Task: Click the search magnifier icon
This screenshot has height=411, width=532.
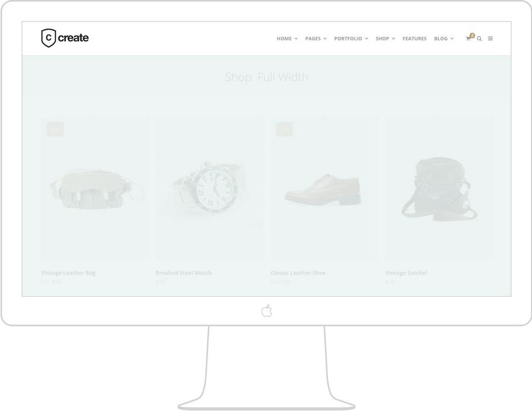Action: click(x=479, y=39)
